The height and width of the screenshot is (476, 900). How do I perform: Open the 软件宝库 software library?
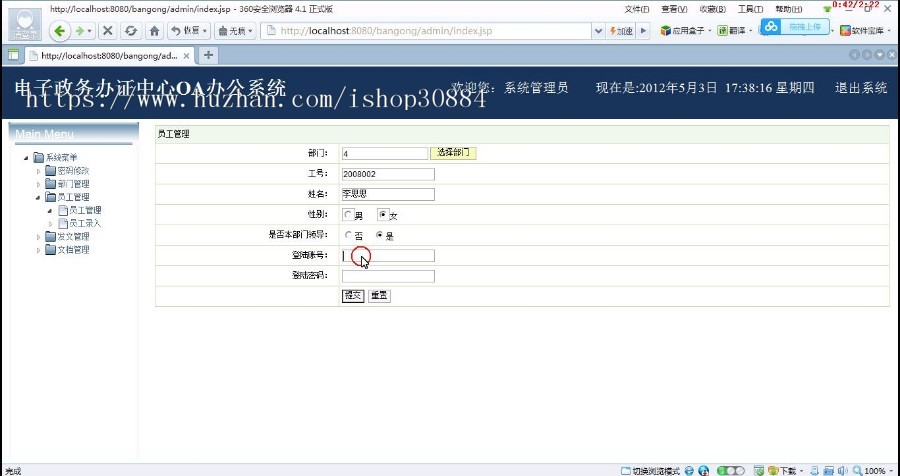[x=862, y=31]
